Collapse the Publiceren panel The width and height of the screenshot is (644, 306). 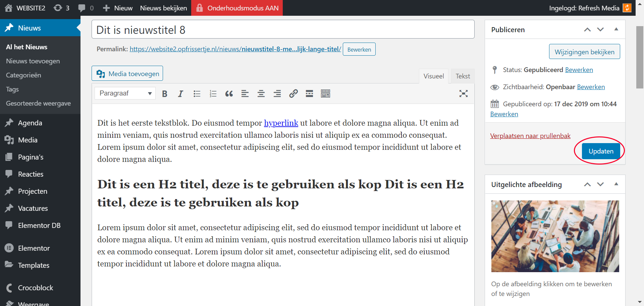tap(616, 29)
